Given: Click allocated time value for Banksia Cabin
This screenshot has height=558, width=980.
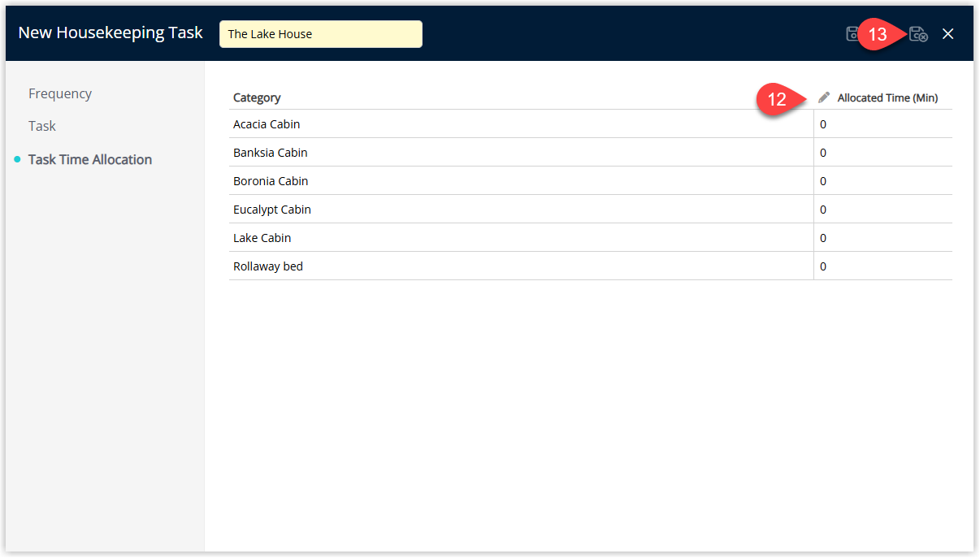Looking at the screenshot, I should pos(883,153).
